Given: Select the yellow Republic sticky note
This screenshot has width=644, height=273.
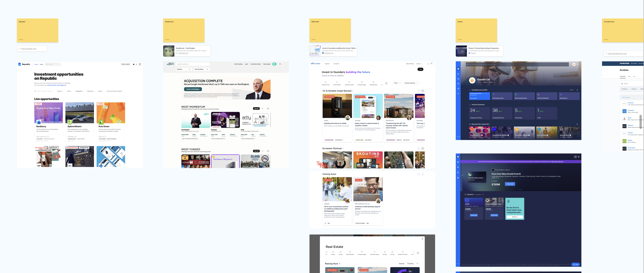Looking at the screenshot, I should tap(38, 30).
